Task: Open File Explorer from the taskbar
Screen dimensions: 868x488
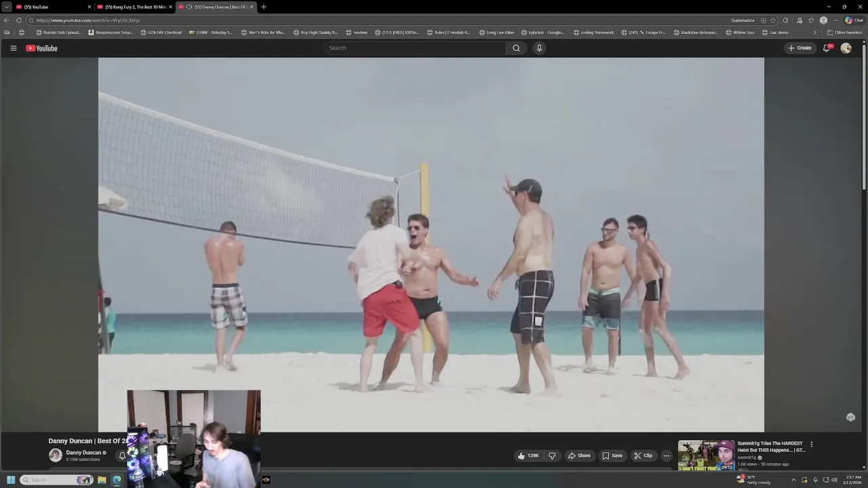Action: (102, 480)
